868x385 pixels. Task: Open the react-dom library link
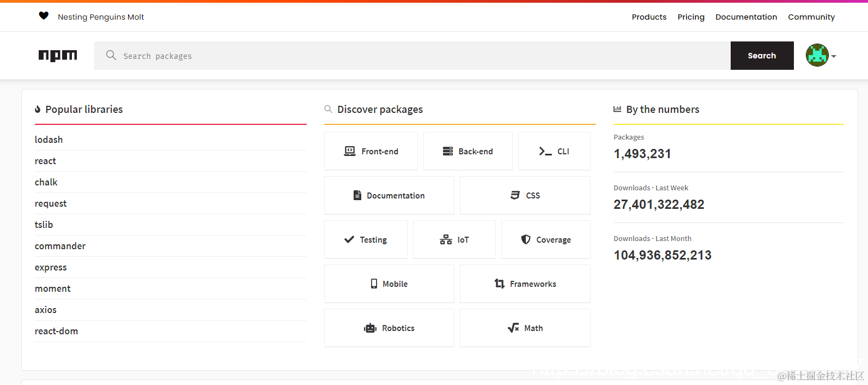pos(56,331)
